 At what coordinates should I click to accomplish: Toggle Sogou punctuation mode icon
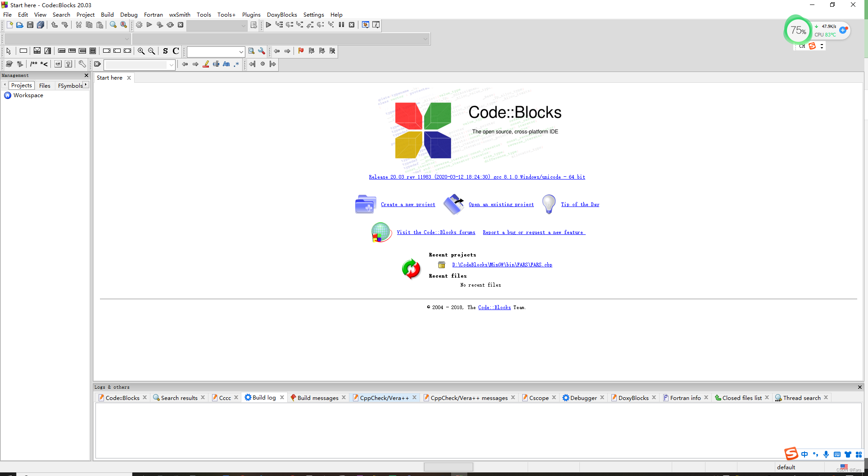815,454
